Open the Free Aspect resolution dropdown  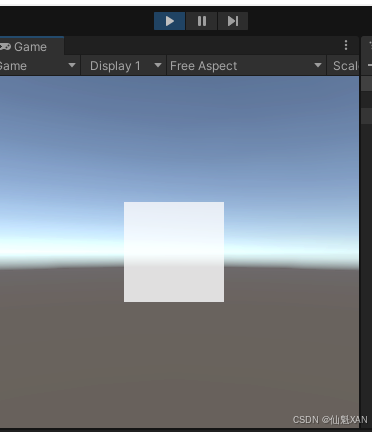[x=246, y=66]
